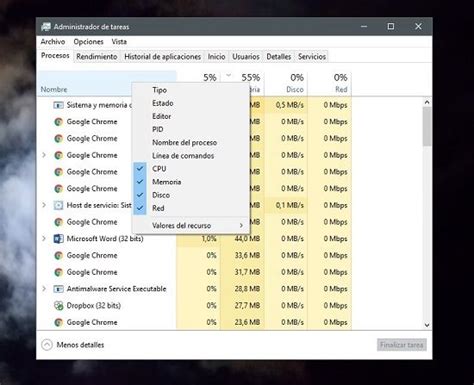This screenshot has height=385, width=474.
Task: Expand the Google Chrome row that has a chevron
Action: (x=44, y=155)
